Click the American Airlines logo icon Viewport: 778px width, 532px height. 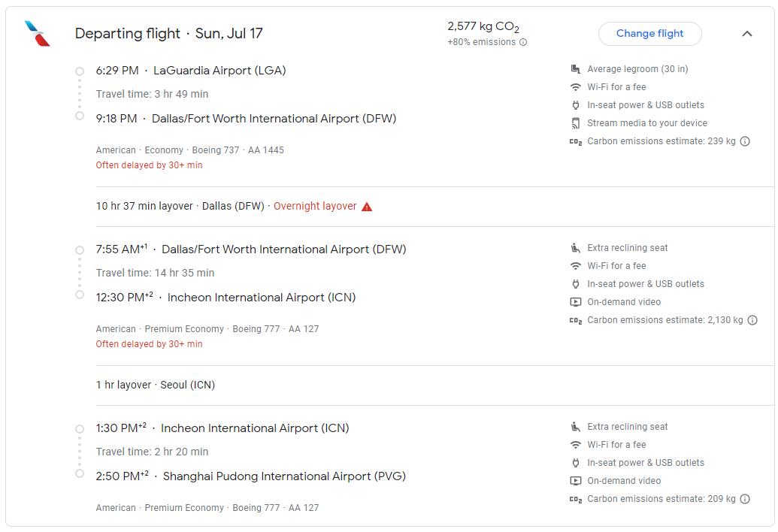pyautogui.click(x=37, y=34)
